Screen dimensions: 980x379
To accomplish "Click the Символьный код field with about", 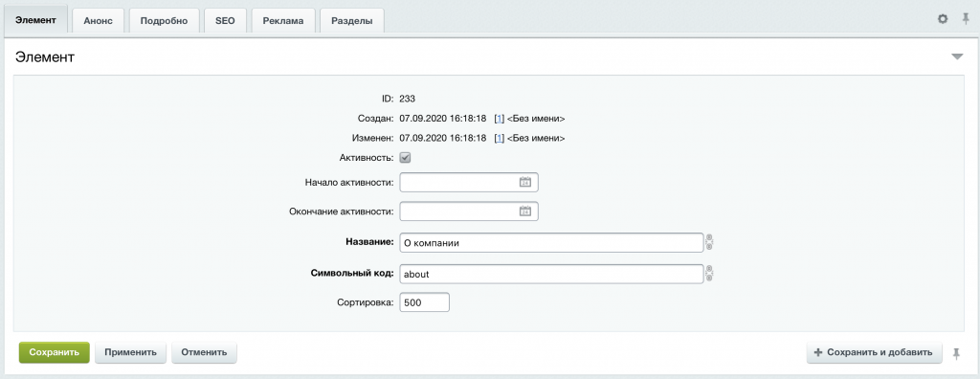I will tap(551, 274).
